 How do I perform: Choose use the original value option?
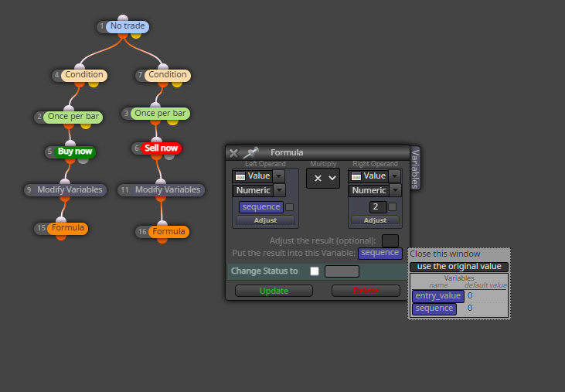(459, 267)
